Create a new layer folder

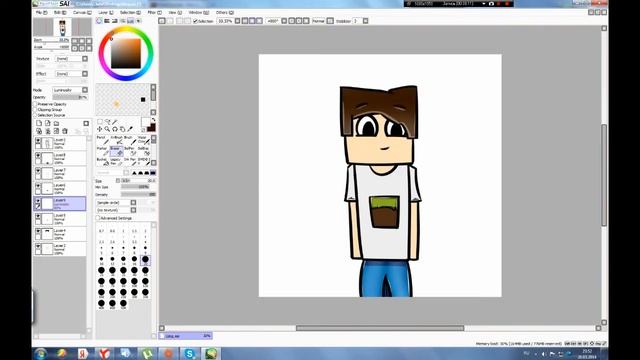click(56, 123)
